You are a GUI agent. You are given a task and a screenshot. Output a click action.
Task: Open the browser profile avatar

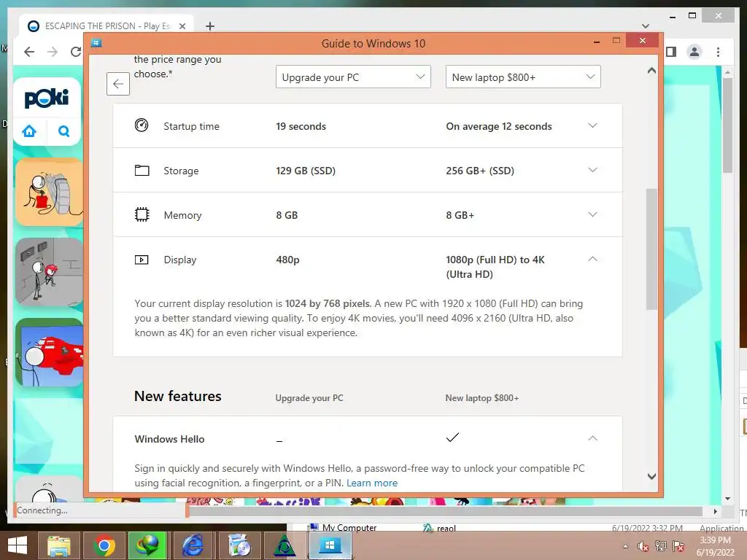(694, 52)
